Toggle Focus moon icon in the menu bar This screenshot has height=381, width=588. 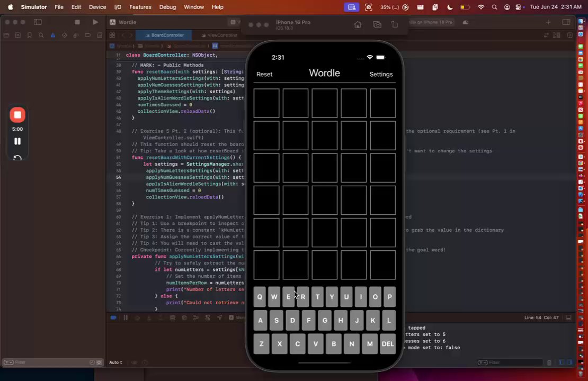450,7
